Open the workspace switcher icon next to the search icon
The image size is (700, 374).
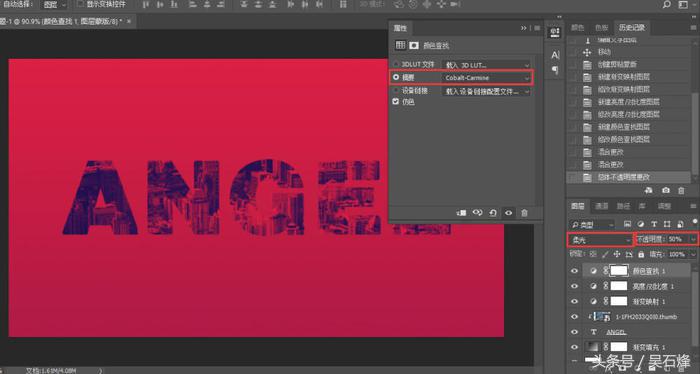click(683, 4)
